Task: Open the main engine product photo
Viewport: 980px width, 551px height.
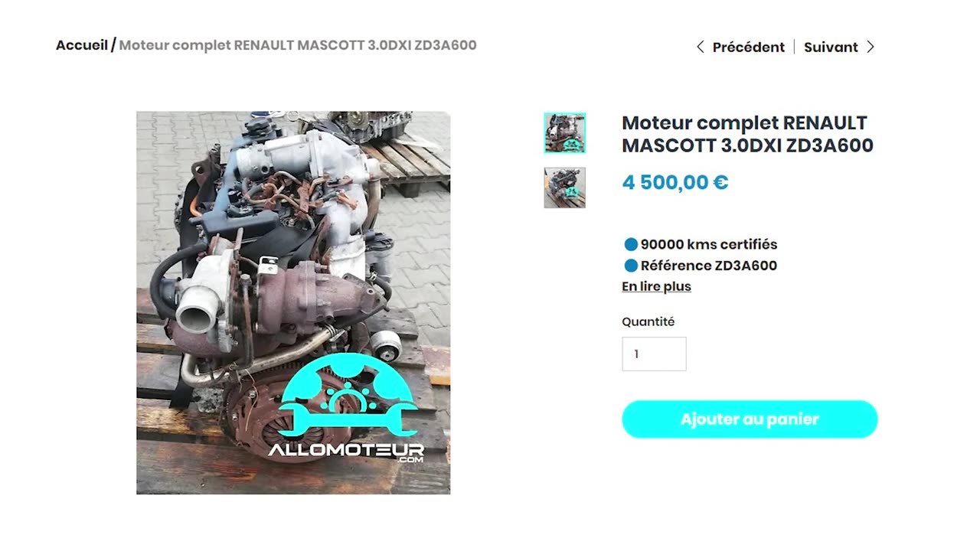Action: 293,303
